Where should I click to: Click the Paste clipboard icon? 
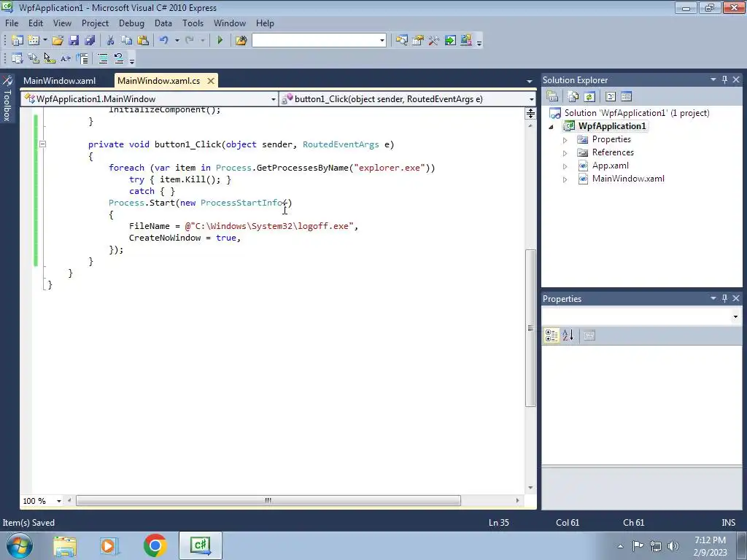(142, 41)
